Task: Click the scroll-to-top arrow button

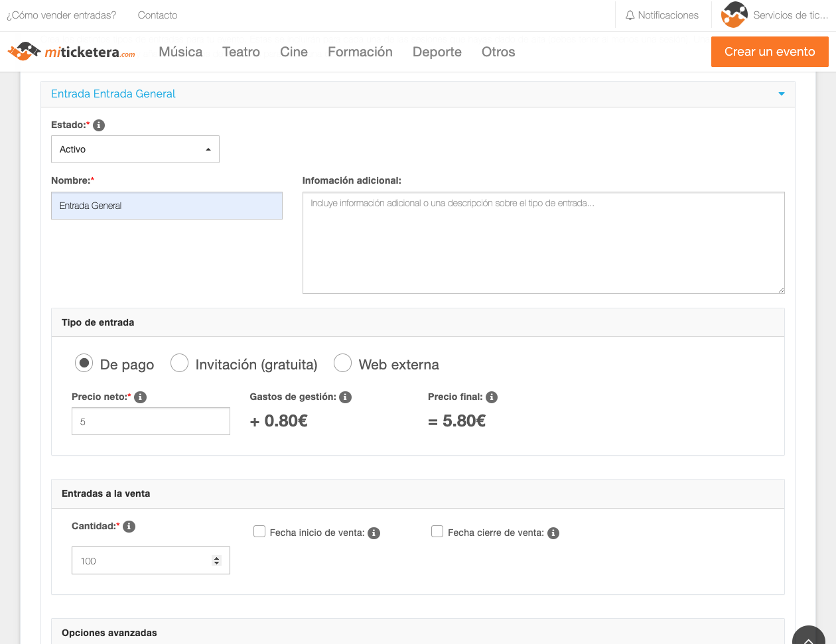Action: [808, 638]
